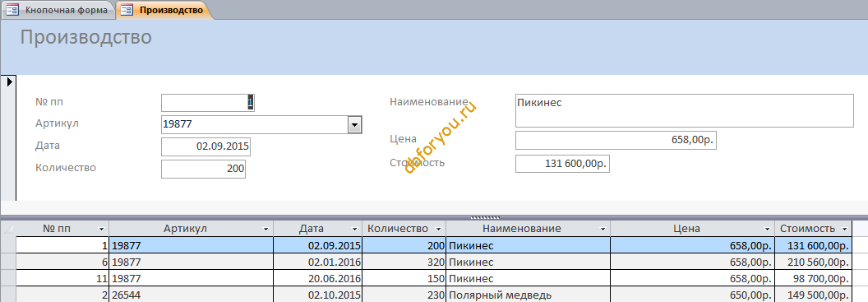Click the cost cell 98 700,00р.
868x302 pixels.
[x=813, y=278]
